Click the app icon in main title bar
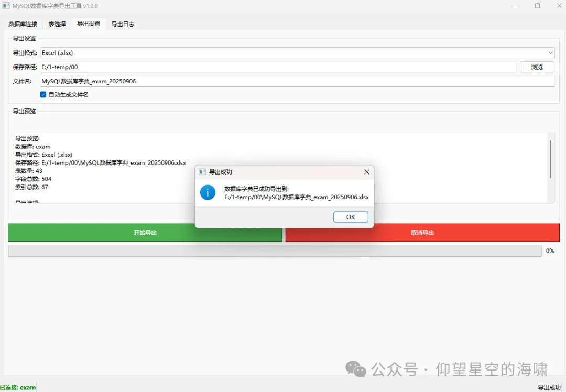The width and height of the screenshot is (566, 392). pyautogui.click(x=6, y=6)
